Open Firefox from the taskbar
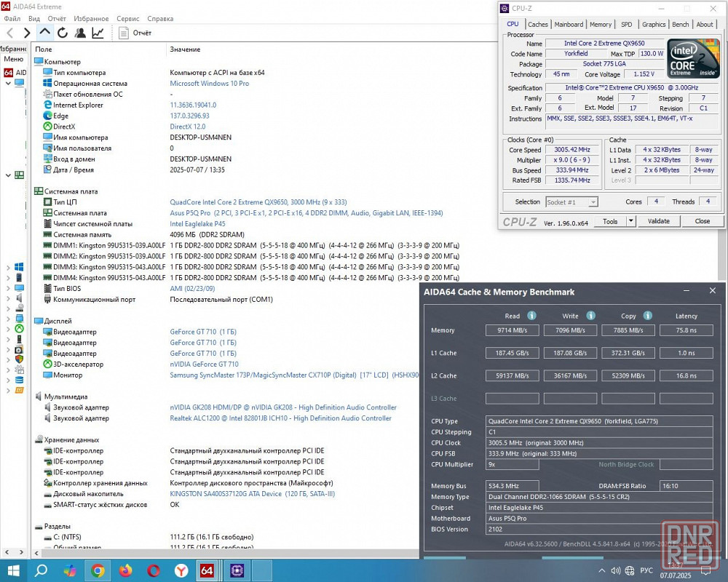This screenshot has height=582, width=728. point(125,570)
